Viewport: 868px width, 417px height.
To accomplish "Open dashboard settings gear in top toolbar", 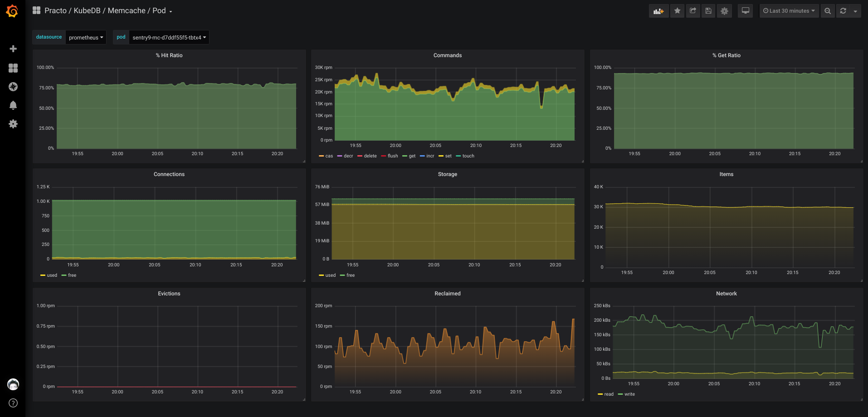I will [x=724, y=11].
